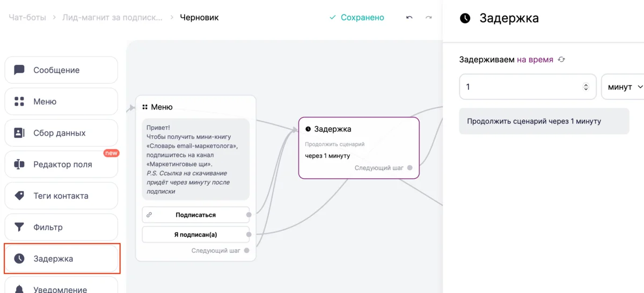
Task: Click the speech bubble icon for Сообщение
Action: [19, 70]
